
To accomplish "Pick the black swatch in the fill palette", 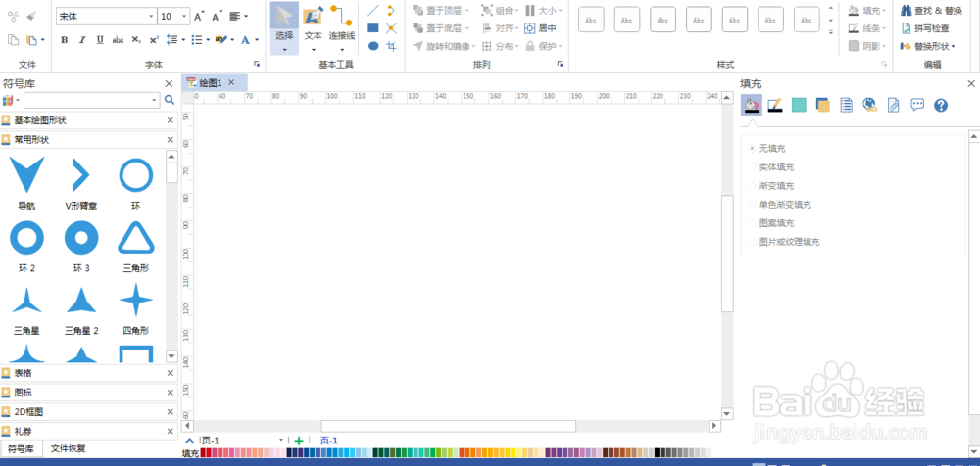I will pyautogui.click(x=657, y=453).
